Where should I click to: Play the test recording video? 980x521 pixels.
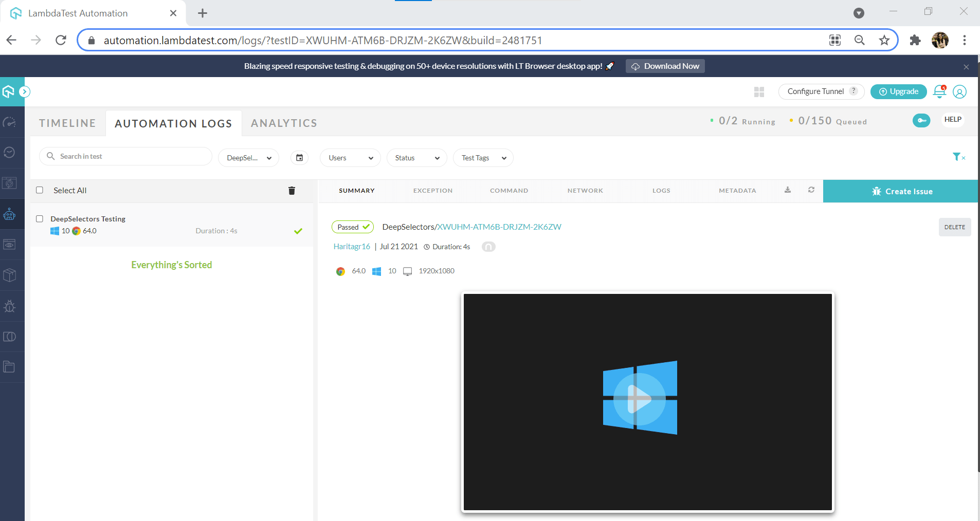(639, 398)
